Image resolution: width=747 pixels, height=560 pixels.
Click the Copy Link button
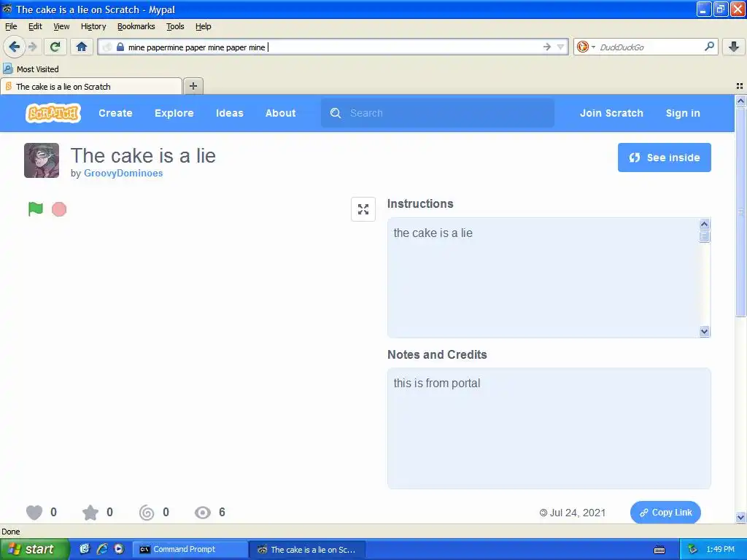[665, 513]
